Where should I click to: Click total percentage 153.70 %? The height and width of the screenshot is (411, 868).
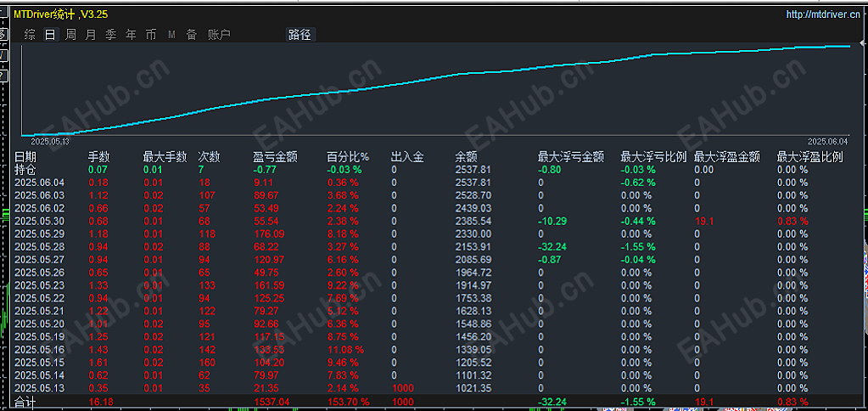point(348,401)
